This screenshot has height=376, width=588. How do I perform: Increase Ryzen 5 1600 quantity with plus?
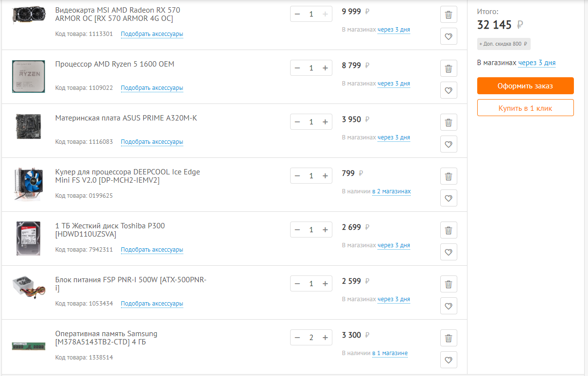point(325,68)
